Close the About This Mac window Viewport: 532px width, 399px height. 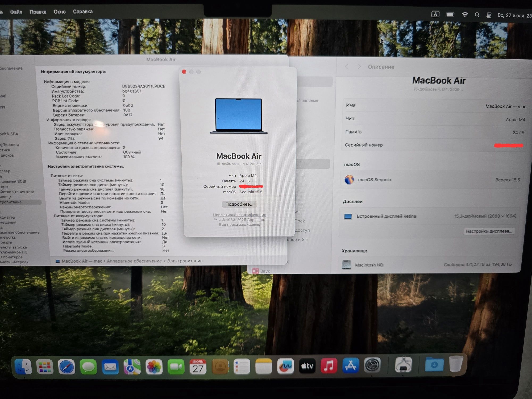pos(184,72)
